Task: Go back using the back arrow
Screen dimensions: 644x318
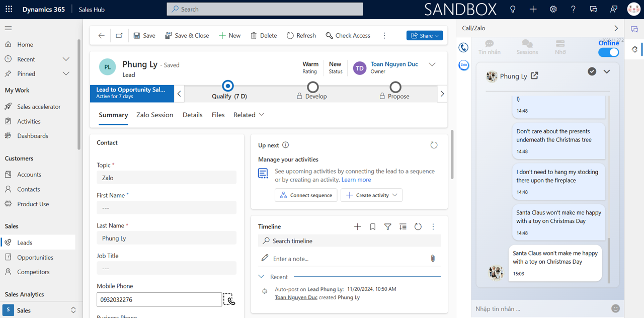Action: pos(102,36)
